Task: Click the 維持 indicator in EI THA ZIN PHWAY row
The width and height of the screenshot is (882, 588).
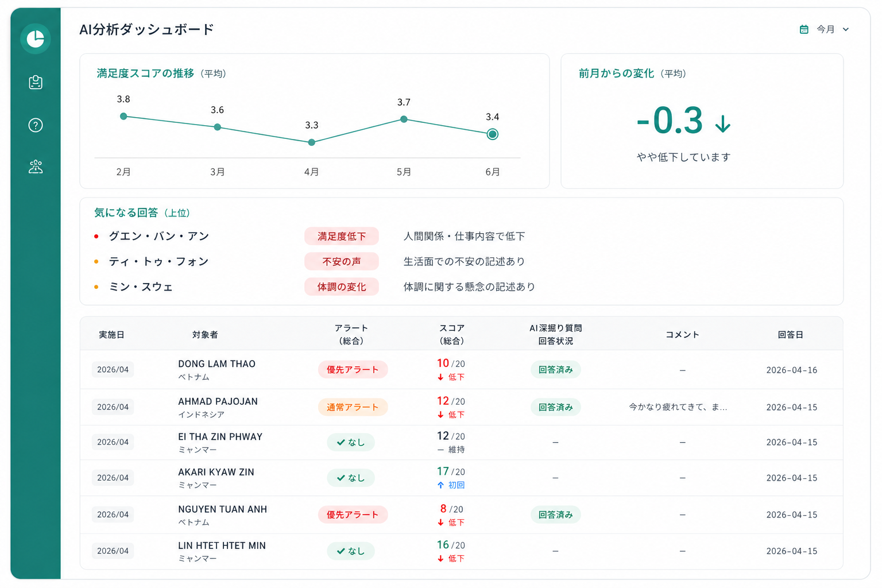Action: [451, 450]
